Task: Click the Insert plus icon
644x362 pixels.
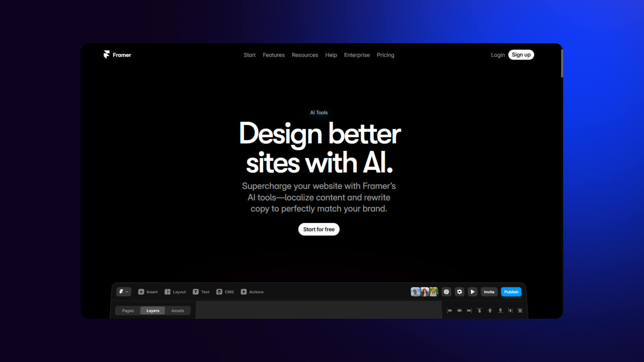Action: click(x=141, y=292)
